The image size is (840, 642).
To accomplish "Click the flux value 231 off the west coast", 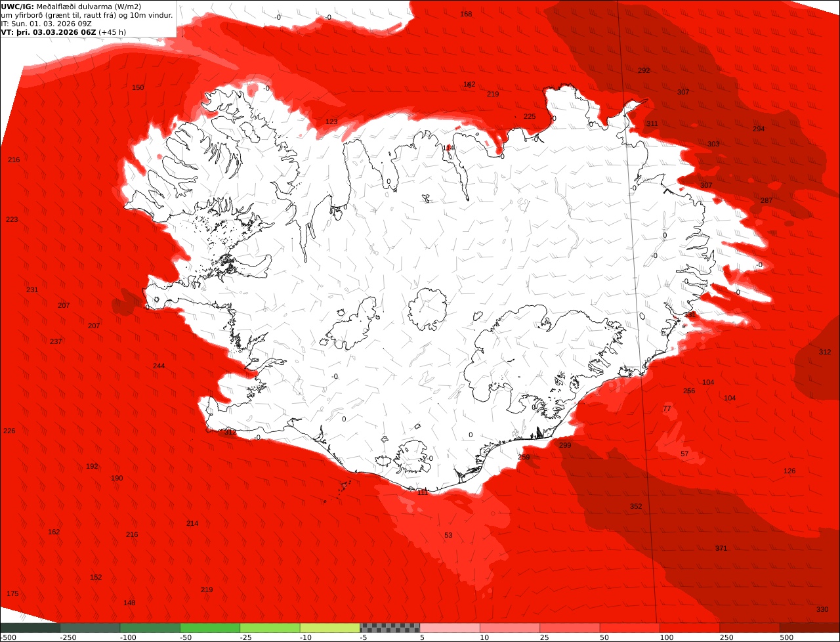I will click(x=32, y=289).
